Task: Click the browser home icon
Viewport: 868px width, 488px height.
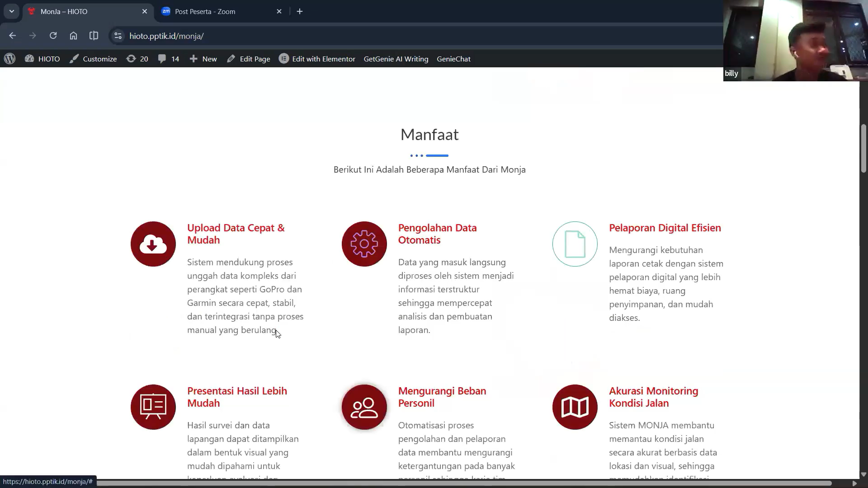Action: click(73, 36)
